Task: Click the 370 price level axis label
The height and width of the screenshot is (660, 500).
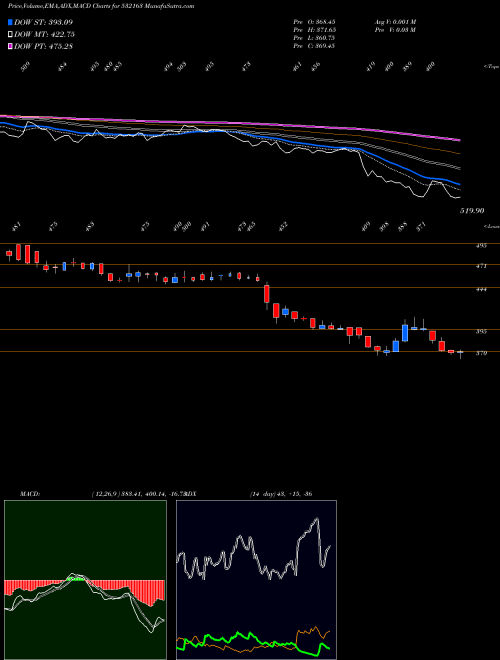Action: [x=481, y=353]
